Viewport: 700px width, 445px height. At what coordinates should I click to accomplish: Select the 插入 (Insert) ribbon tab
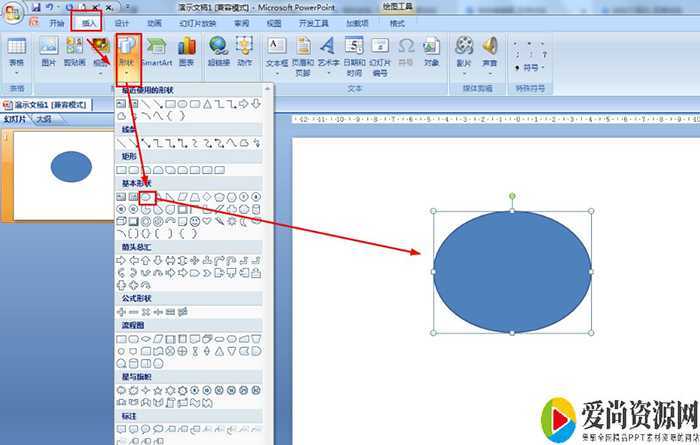pyautogui.click(x=89, y=23)
